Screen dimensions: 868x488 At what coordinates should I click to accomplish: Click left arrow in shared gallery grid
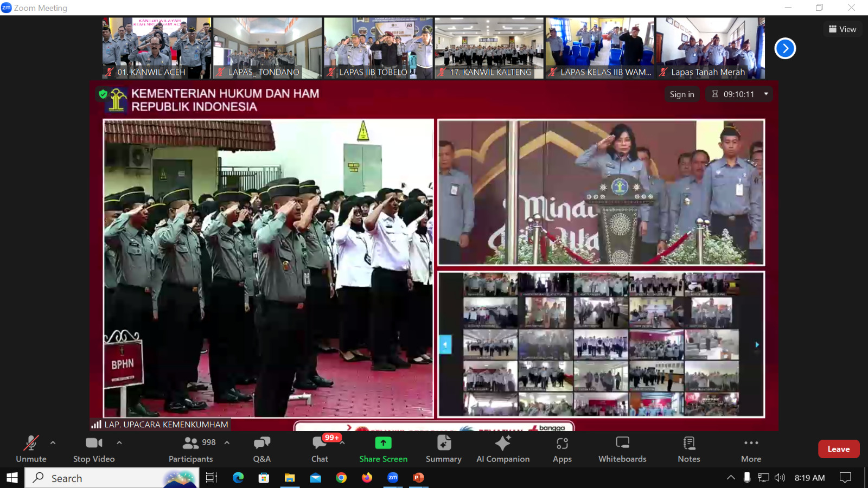tap(445, 344)
